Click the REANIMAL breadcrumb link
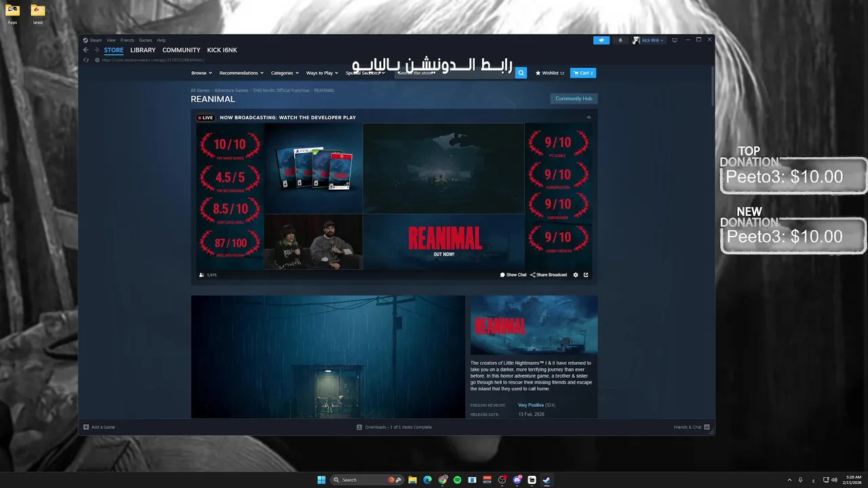The height and width of the screenshot is (488, 868). point(324,90)
